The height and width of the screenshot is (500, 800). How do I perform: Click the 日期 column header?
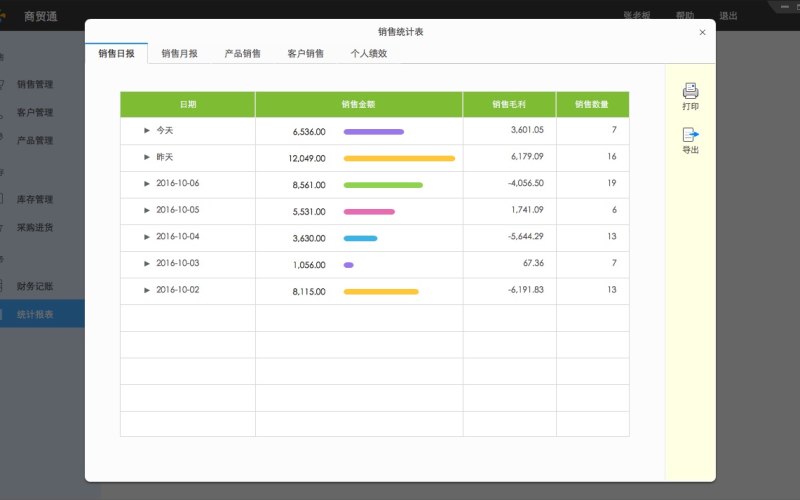(x=188, y=105)
